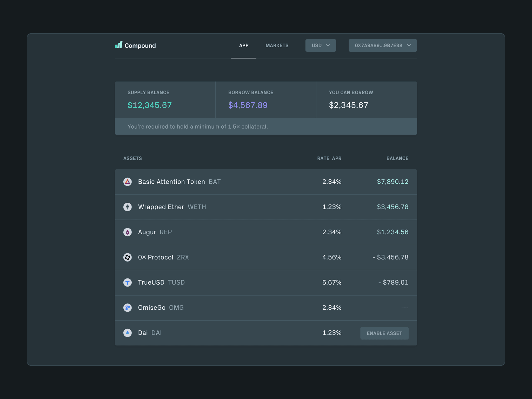Click the OmiseGo OMG icon
Image resolution: width=532 pixels, height=399 pixels.
(127, 308)
